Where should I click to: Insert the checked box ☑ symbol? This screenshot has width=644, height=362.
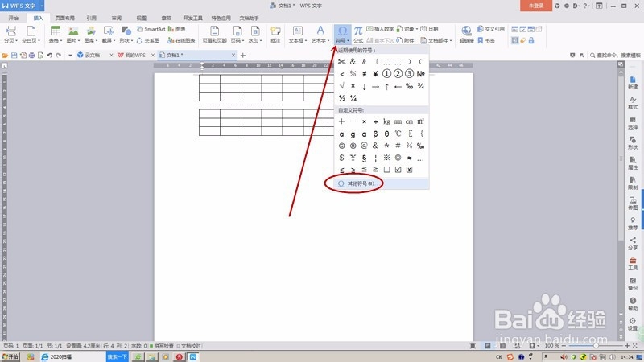click(x=398, y=170)
